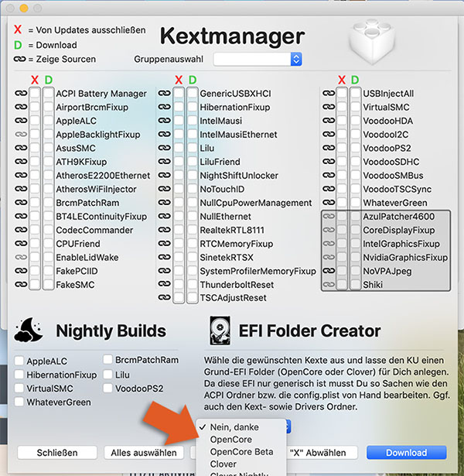
Task: Tick Download checkbox for VoodooSMBus
Action: coord(355,175)
